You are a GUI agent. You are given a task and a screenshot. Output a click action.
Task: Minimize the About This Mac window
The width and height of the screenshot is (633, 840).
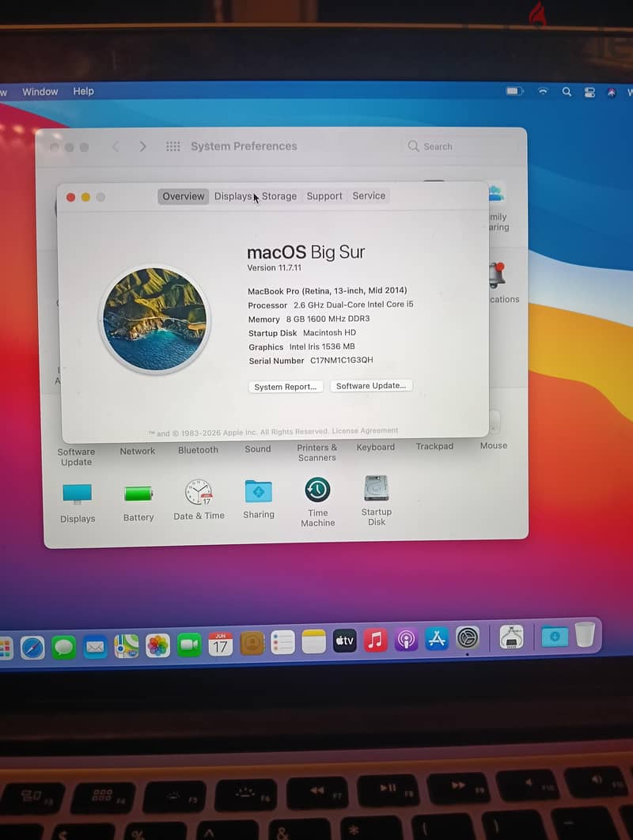[x=85, y=197]
